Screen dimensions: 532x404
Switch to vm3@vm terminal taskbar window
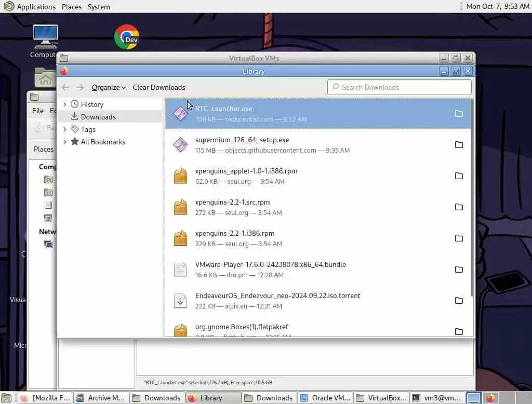point(437,398)
